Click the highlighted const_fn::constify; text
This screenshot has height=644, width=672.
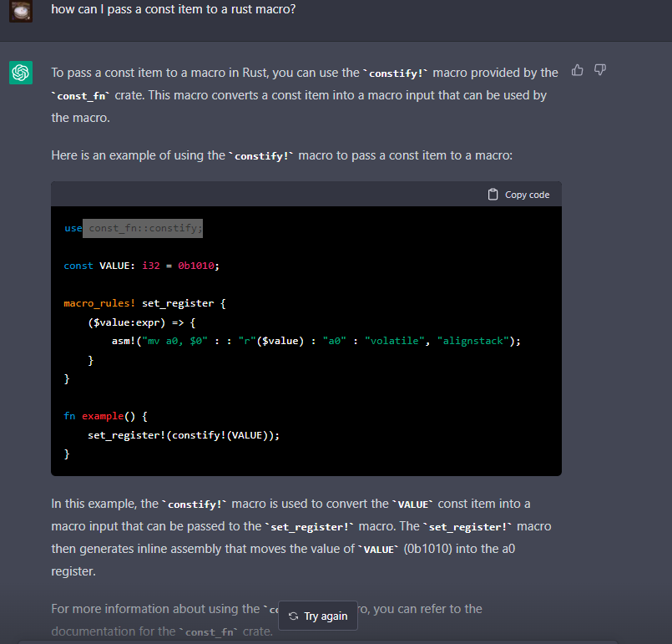pyautogui.click(x=143, y=228)
